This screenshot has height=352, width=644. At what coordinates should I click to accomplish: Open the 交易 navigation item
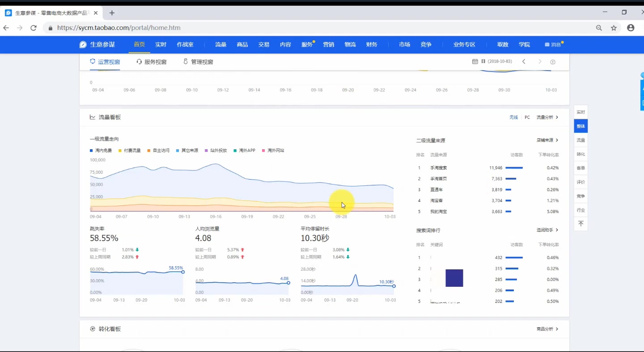pyautogui.click(x=264, y=45)
